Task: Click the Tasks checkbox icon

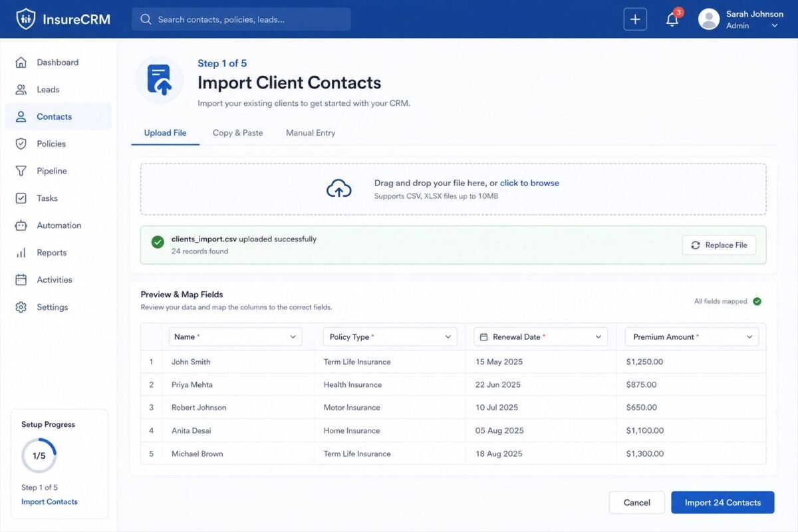Action: 21,198
